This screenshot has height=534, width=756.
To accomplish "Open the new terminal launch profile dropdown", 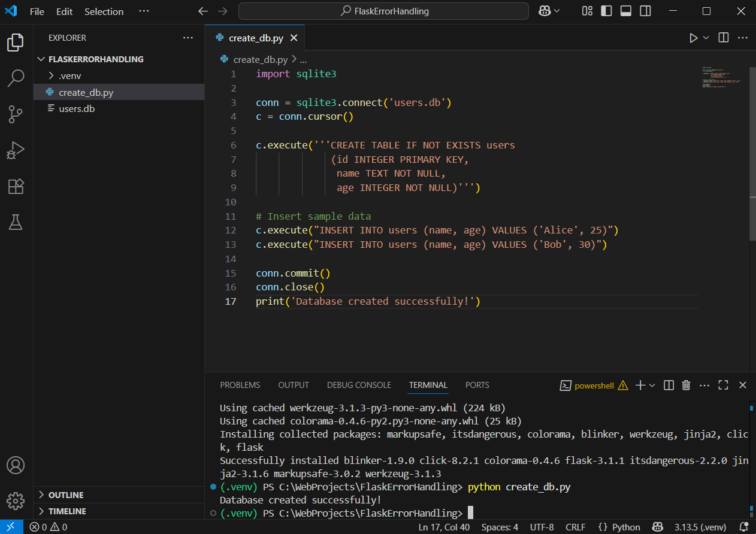I will pyautogui.click(x=652, y=386).
